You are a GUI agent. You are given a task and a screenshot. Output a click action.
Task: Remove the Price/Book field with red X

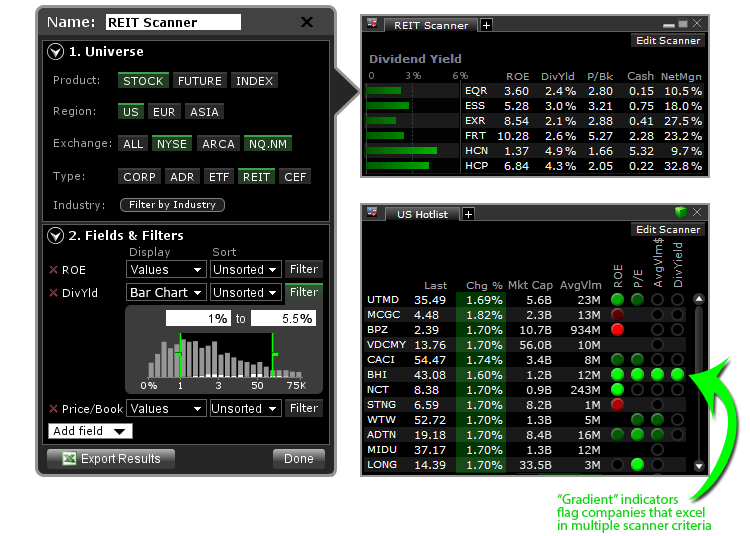click(x=54, y=409)
